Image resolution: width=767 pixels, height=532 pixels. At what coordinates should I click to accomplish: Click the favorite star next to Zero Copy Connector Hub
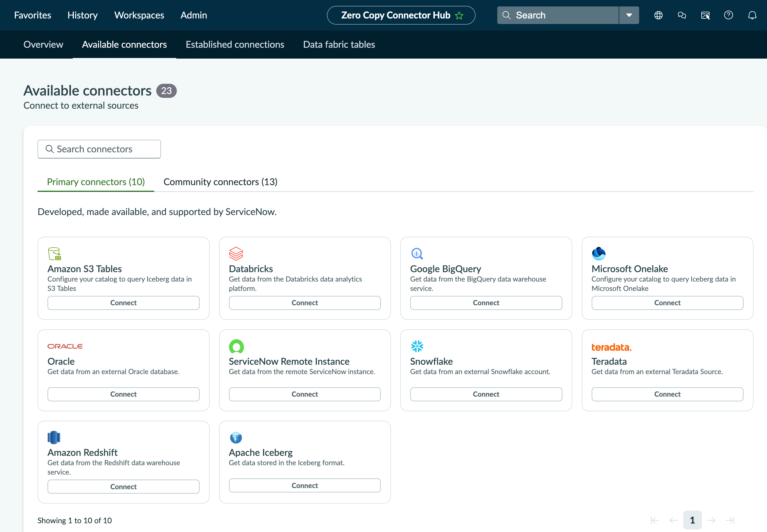pyautogui.click(x=459, y=15)
